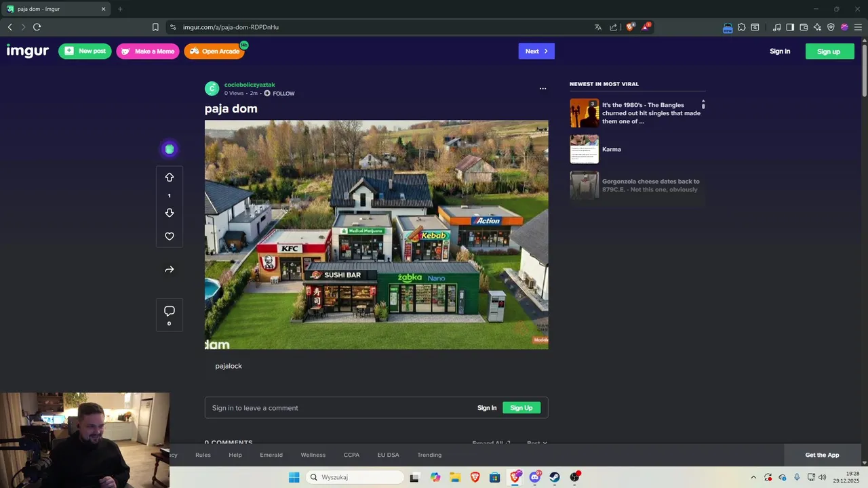Screen dimensions: 868x488
Task: Open Brave Shields lion icon
Action: [631, 27]
